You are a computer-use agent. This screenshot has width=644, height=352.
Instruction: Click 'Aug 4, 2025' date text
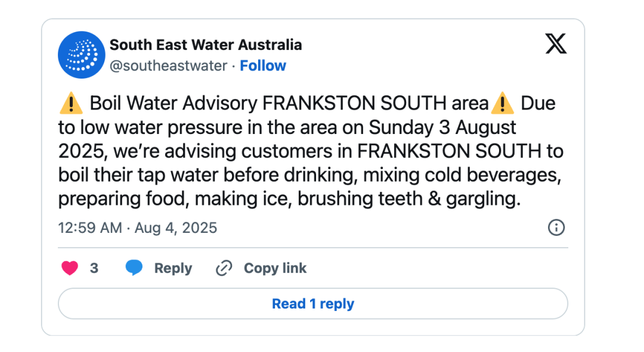click(x=175, y=228)
